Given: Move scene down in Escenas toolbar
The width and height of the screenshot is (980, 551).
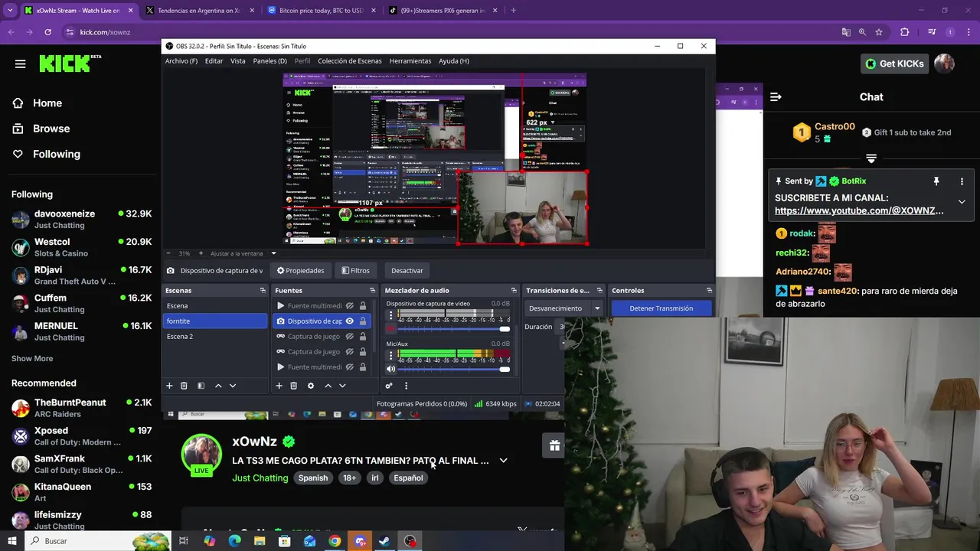Looking at the screenshot, I should tap(233, 386).
